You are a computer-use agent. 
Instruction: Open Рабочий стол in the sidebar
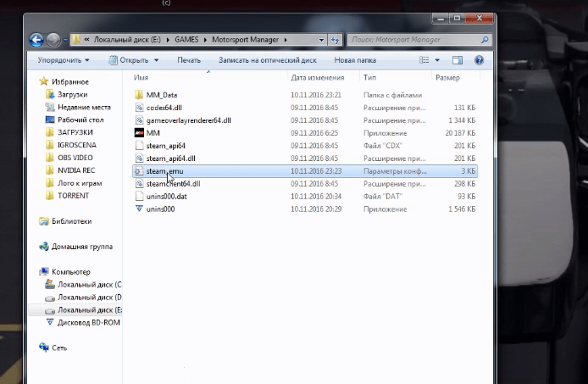click(x=80, y=120)
